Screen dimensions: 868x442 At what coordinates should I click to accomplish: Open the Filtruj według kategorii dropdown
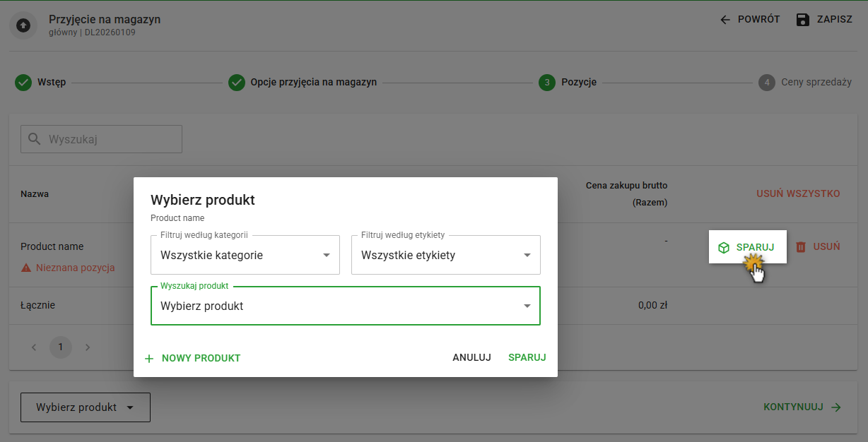pos(245,255)
